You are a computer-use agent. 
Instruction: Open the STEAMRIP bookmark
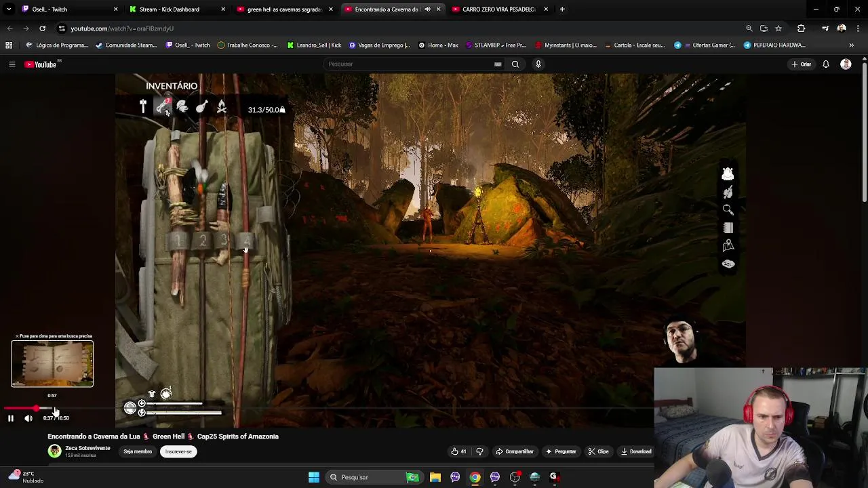(496, 45)
